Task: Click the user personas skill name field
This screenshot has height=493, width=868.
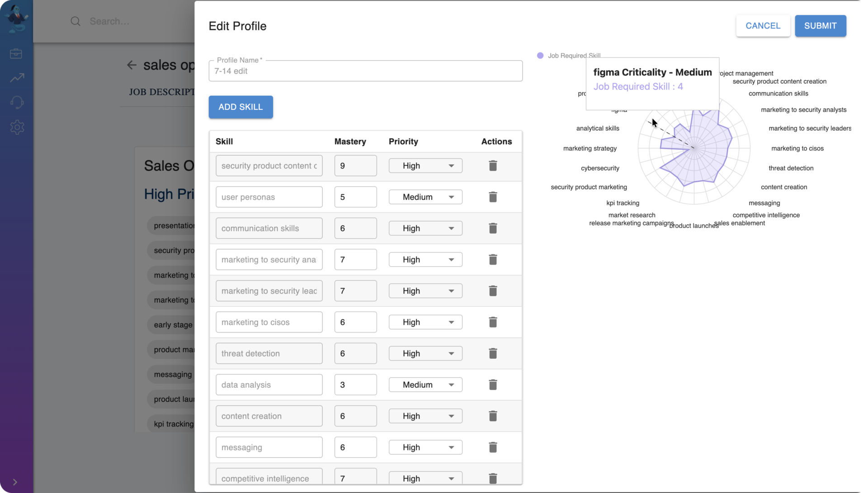Action: [269, 197]
